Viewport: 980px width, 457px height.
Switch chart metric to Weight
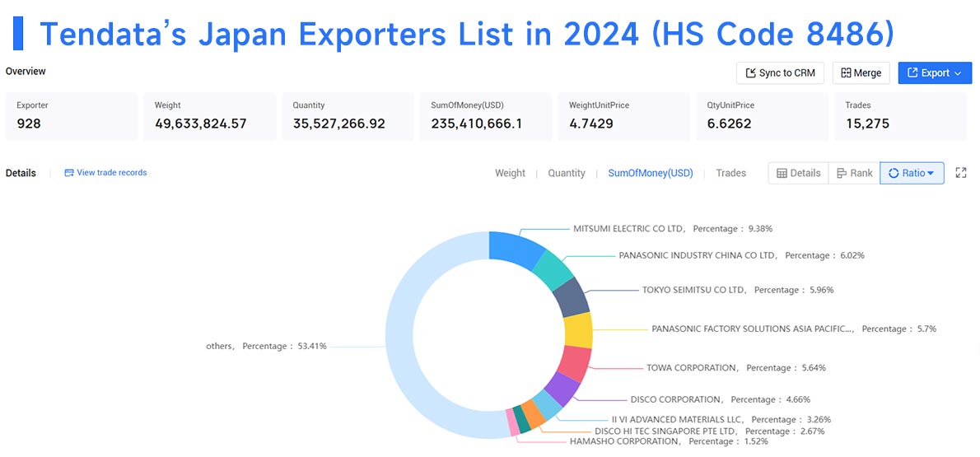click(510, 173)
